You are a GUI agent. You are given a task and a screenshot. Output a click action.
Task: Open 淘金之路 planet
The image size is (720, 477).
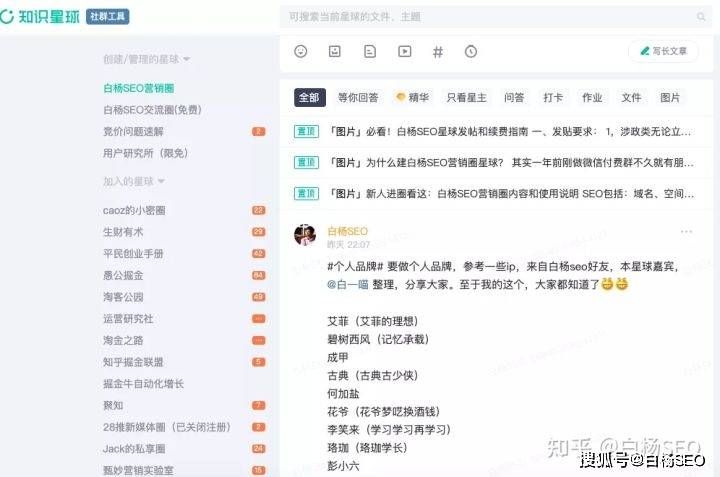coord(123,341)
